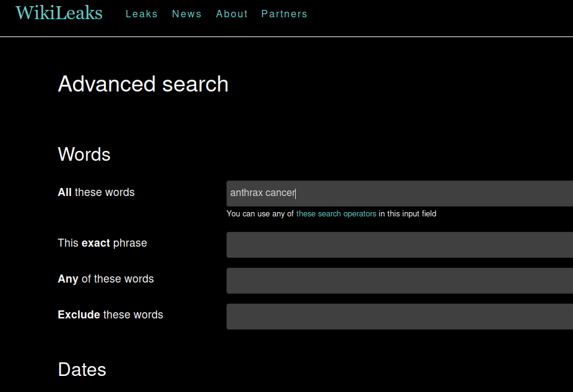Select the 'Advanced search' heading text
Image resolution: width=573 pixels, height=392 pixels.
[144, 84]
